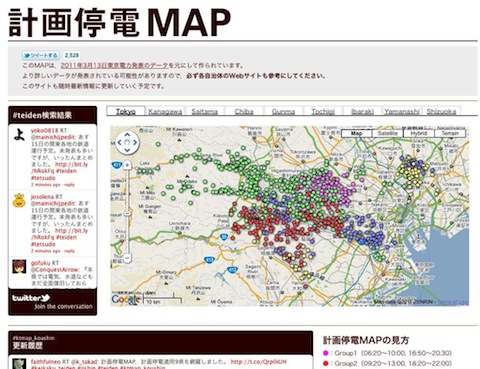
Task: Click the magenta Group1 legend dot
Action: 326,353
